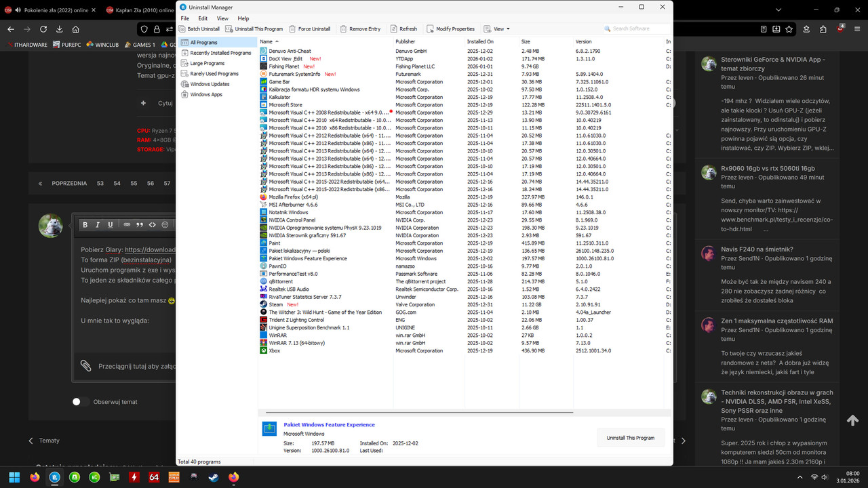This screenshot has height=488, width=868.
Task: Sort by Publisher column header
Action: pos(429,42)
